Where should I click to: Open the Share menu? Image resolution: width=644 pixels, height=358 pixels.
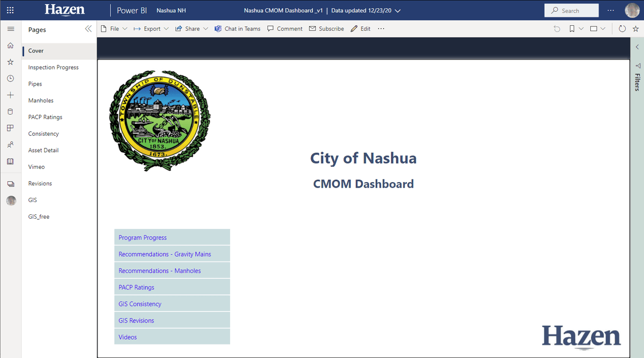[192, 29]
